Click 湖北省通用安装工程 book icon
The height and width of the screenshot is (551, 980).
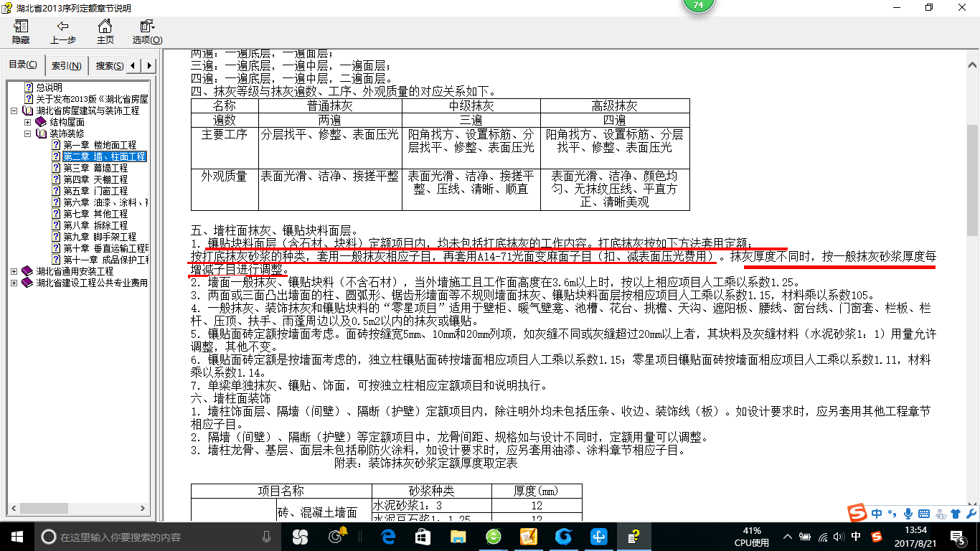coord(27,271)
